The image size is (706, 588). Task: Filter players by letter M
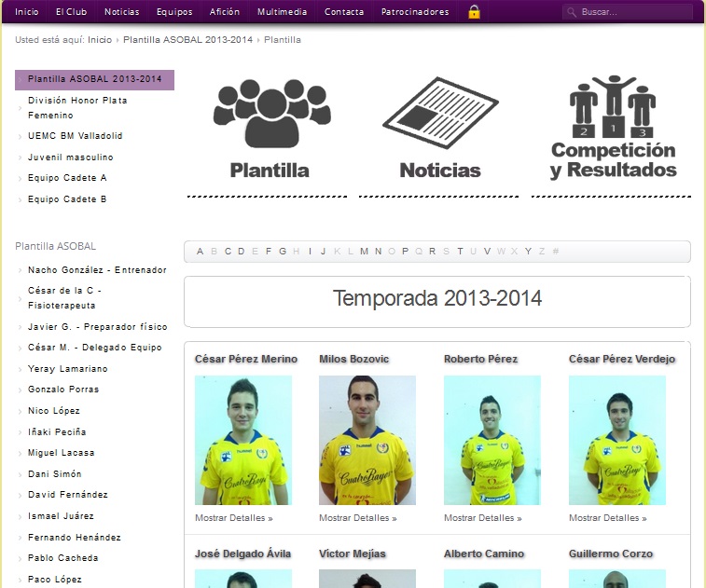364,251
